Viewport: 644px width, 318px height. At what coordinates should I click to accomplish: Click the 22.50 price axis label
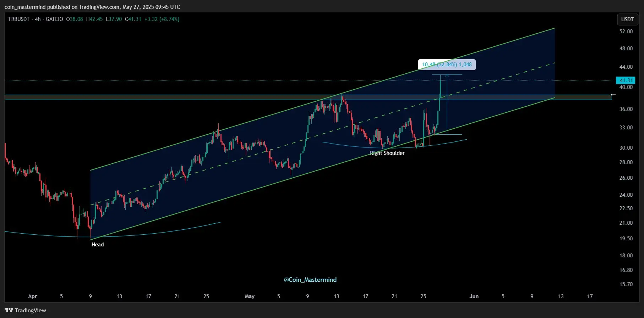626,208
